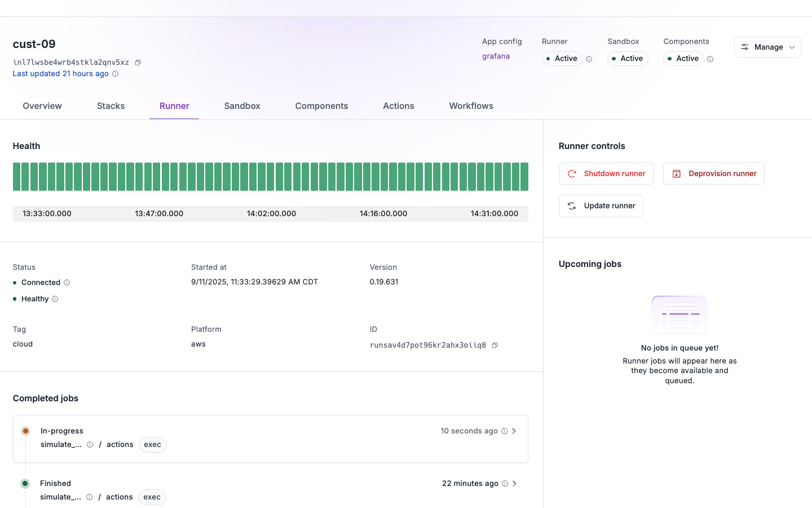Image resolution: width=812 pixels, height=508 pixels.
Task: Click the Components Active status pill
Action: 683,58
